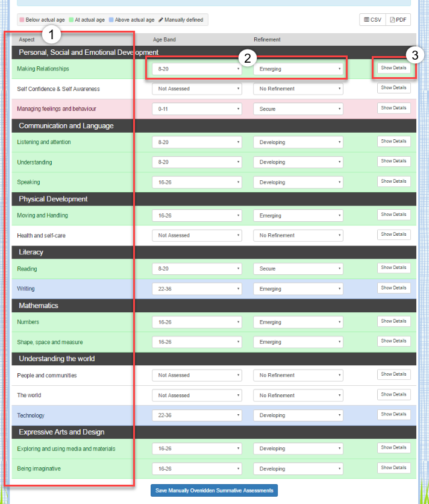Open Refinement dropdown for Listening and attention
Screen dimensions: 429x504
click(x=298, y=142)
